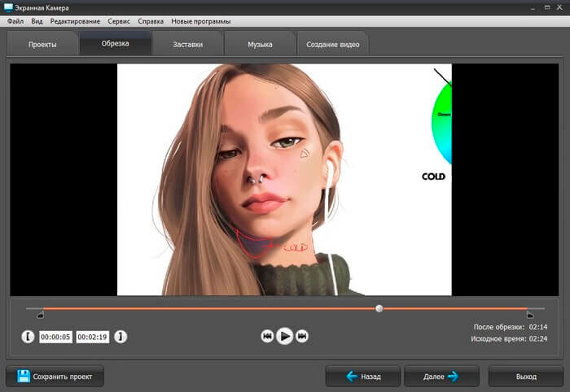Skip forward with the next button

[x=302, y=336]
